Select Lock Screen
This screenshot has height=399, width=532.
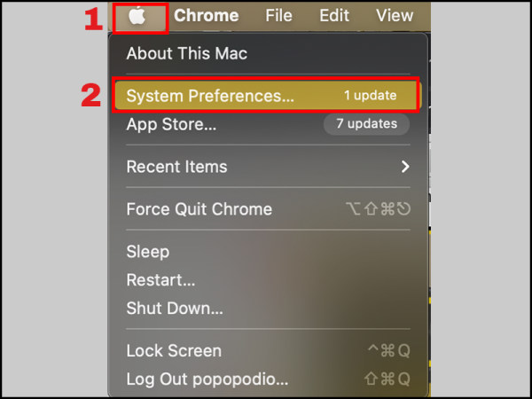tap(174, 351)
